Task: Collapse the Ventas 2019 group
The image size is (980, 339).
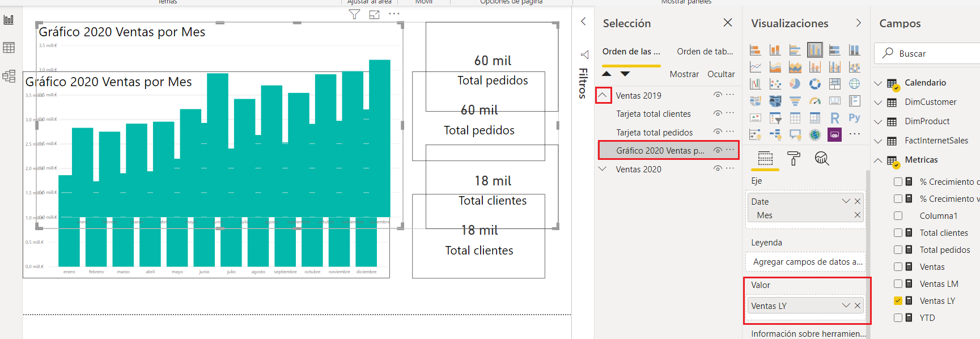Action: coord(603,95)
